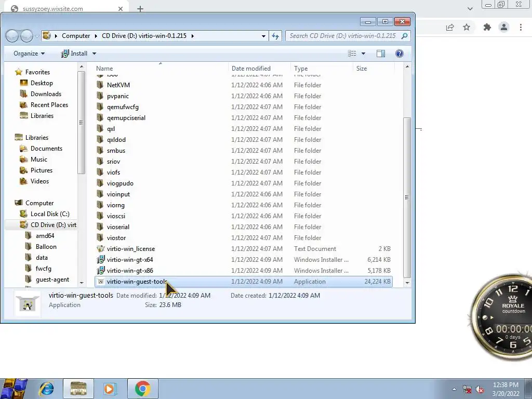
Task: Bookmark the page with Chrome star icon
Action: click(x=467, y=28)
